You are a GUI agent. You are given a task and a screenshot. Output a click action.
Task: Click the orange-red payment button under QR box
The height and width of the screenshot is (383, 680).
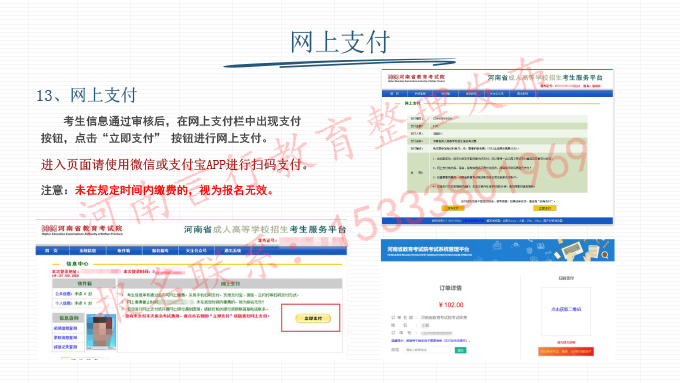pyautogui.click(x=566, y=351)
